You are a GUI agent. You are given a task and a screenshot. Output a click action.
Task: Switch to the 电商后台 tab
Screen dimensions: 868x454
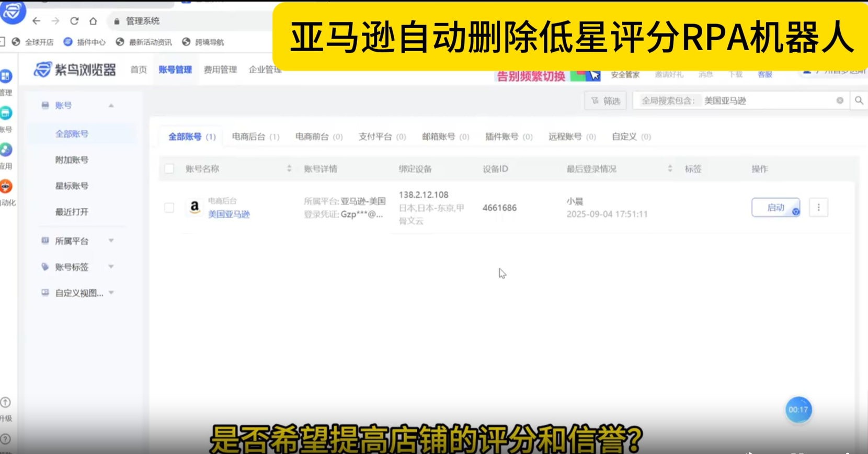pyautogui.click(x=256, y=137)
